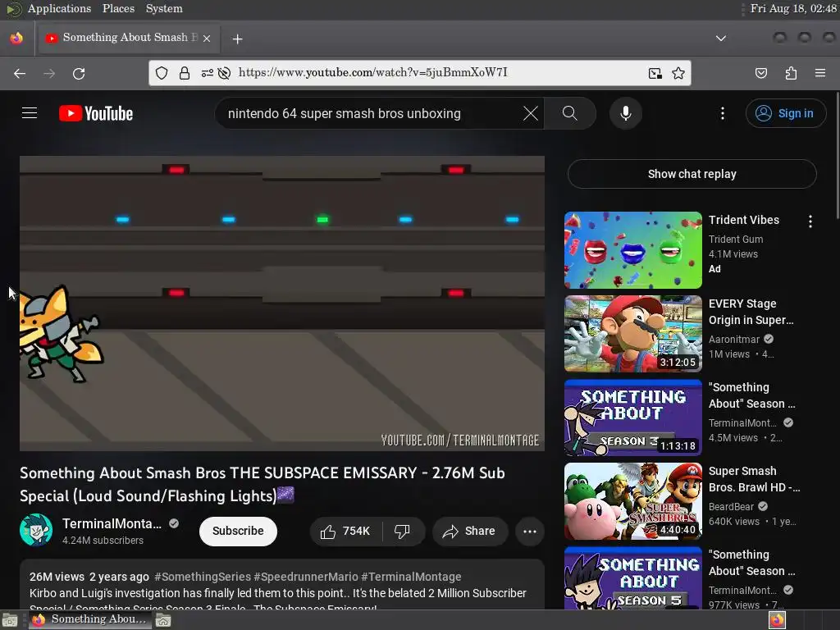Viewport: 840px width, 630px height.
Task: Toggle picture-in-picture icon in address bar
Action: (655, 73)
